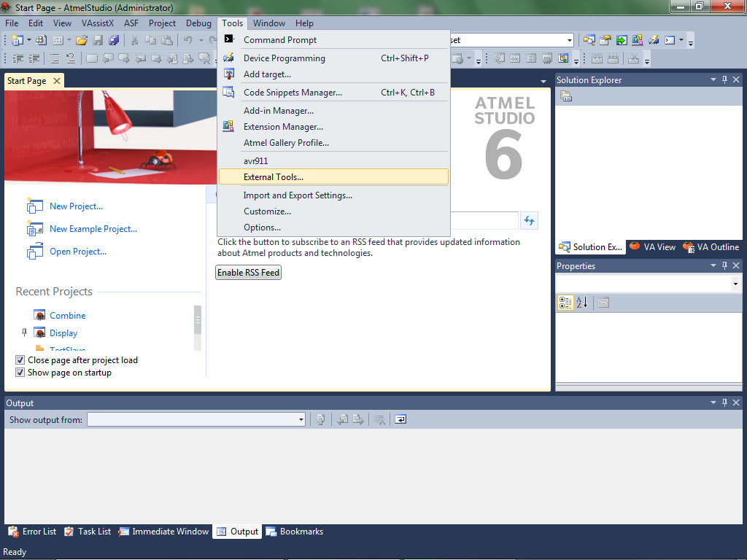This screenshot has height=560, width=747.
Task: Click the Cut scissors icon
Action: click(x=135, y=41)
